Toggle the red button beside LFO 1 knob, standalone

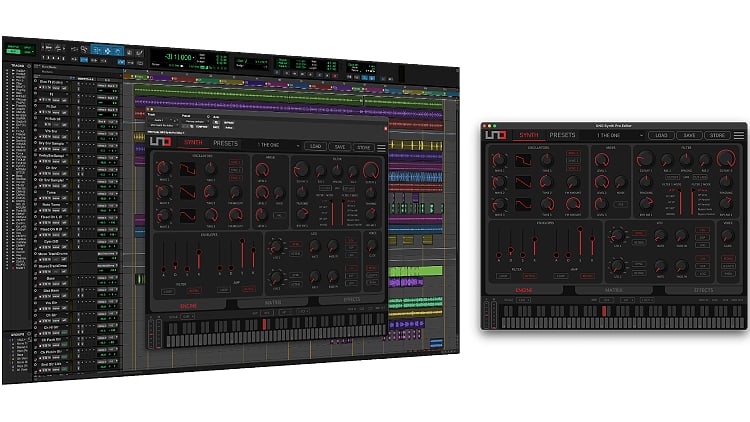tap(639, 233)
